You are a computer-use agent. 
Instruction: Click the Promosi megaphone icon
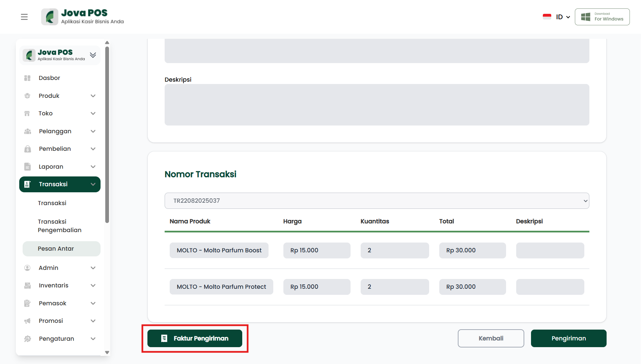click(x=27, y=321)
